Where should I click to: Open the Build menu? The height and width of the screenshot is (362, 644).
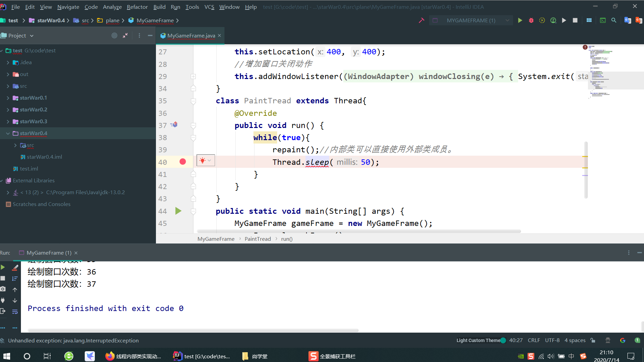point(159,7)
